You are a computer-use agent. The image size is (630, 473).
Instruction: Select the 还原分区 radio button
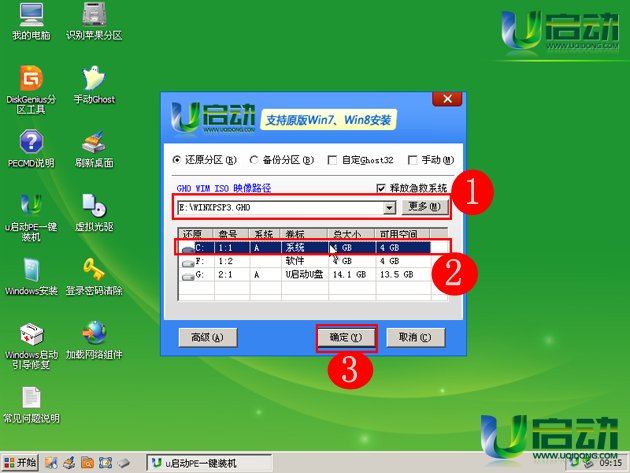pos(178,160)
